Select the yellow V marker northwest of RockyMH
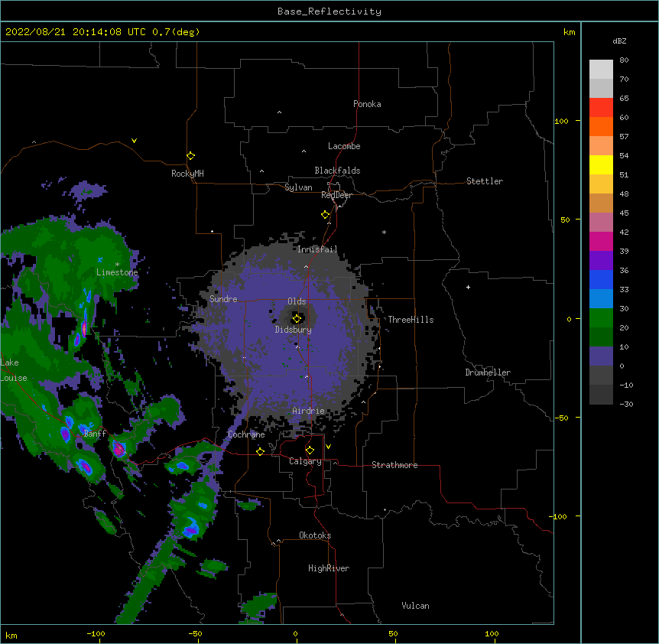Viewport: 659px width, 644px height. 134,141
